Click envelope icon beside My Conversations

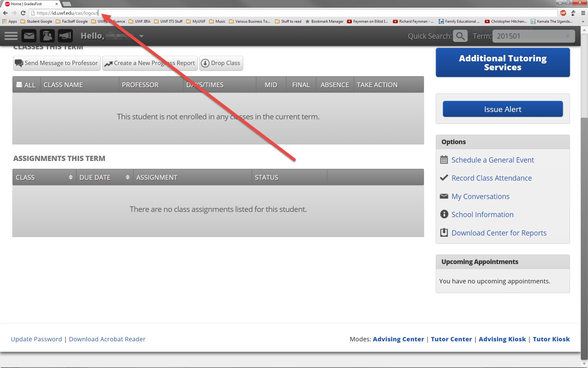(444, 196)
